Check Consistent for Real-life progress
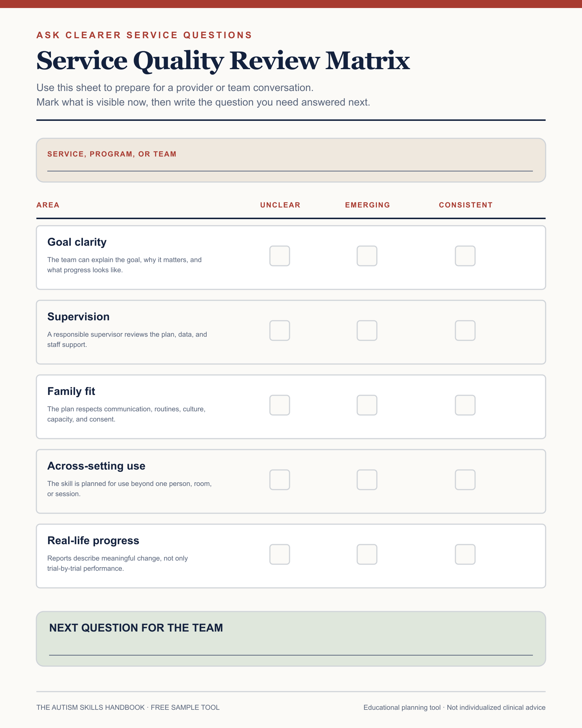Image resolution: width=582 pixels, height=728 pixels. click(465, 554)
